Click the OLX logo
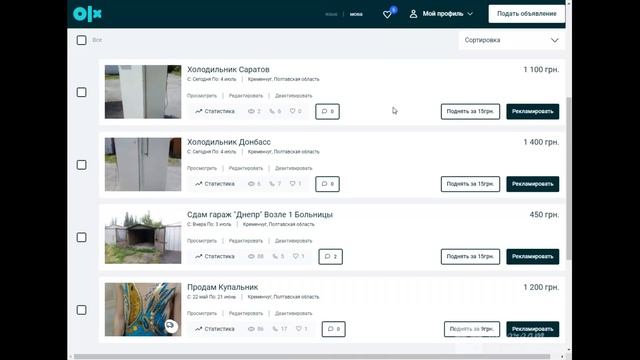Viewport: 640px width, 360px height. tap(87, 14)
